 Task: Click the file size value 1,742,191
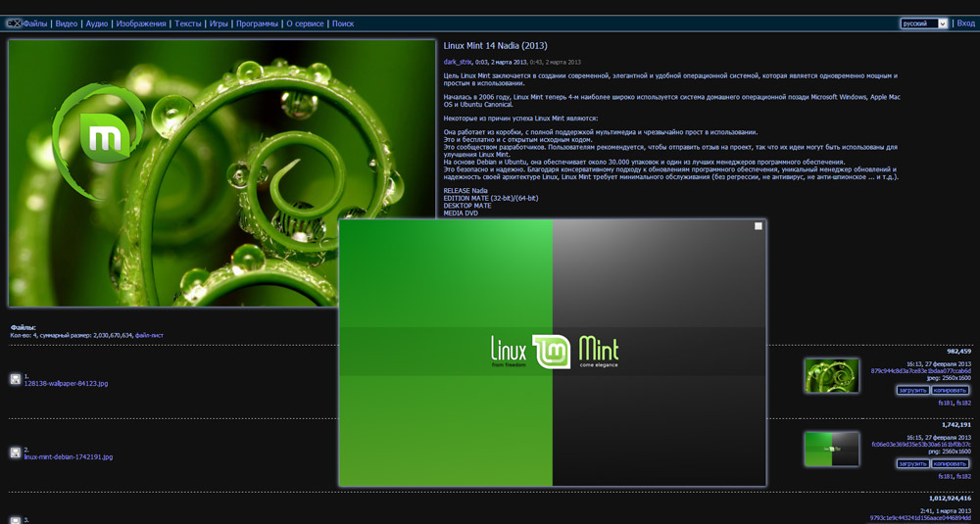[x=956, y=425]
